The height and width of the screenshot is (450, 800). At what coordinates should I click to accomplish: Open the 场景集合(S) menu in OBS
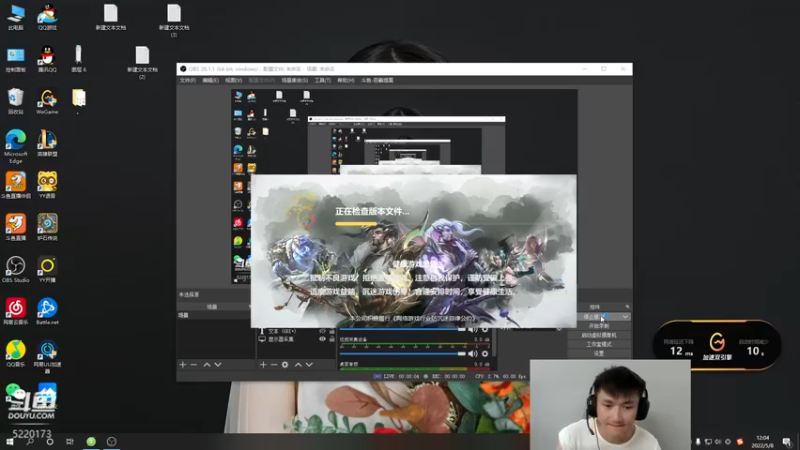(x=294, y=81)
